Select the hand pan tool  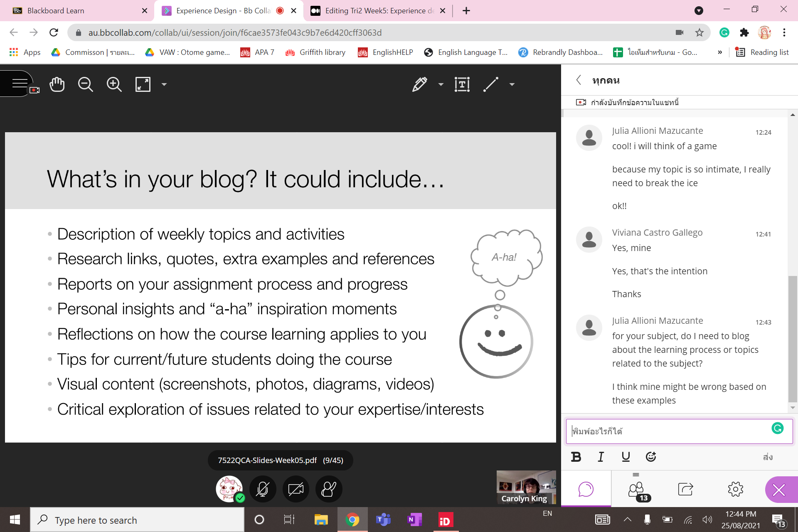(x=57, y=84)
